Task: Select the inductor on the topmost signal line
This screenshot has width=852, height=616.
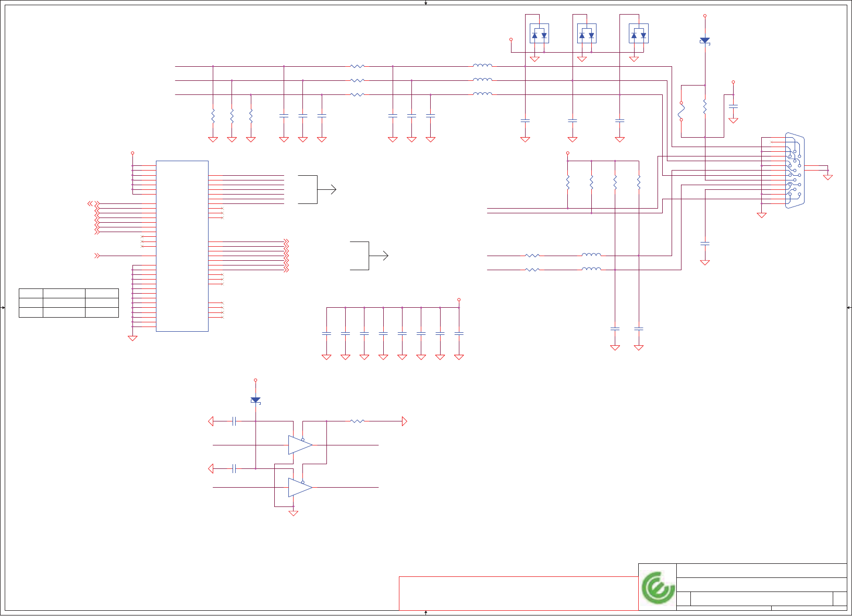Action: point(482,66)
